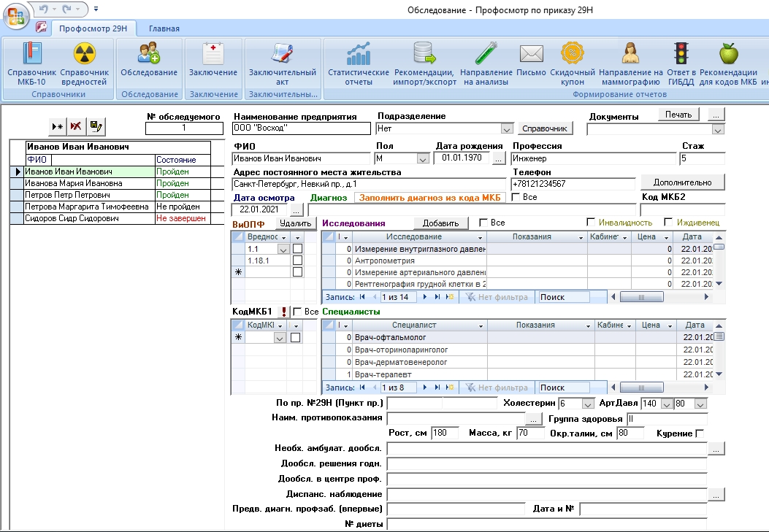The image size is (769, 532).
Task: Open Справочник вредностей radiation icon
Action: tap(84, 63)
